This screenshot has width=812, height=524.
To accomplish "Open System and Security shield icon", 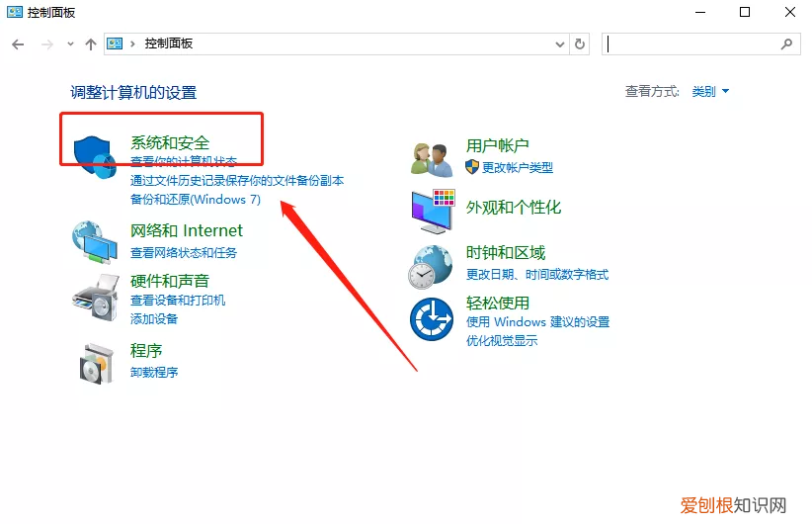I will [95, 157].
